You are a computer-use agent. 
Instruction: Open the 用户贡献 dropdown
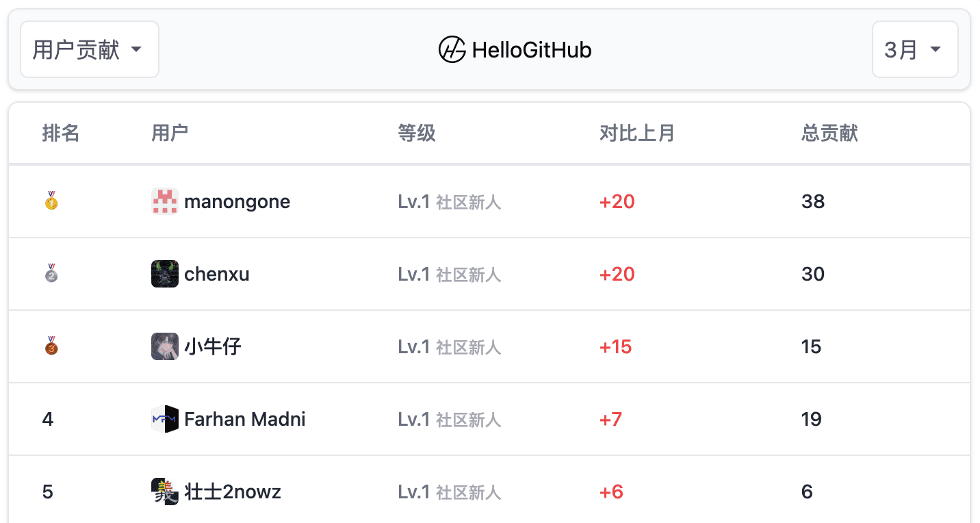[90, 49]
